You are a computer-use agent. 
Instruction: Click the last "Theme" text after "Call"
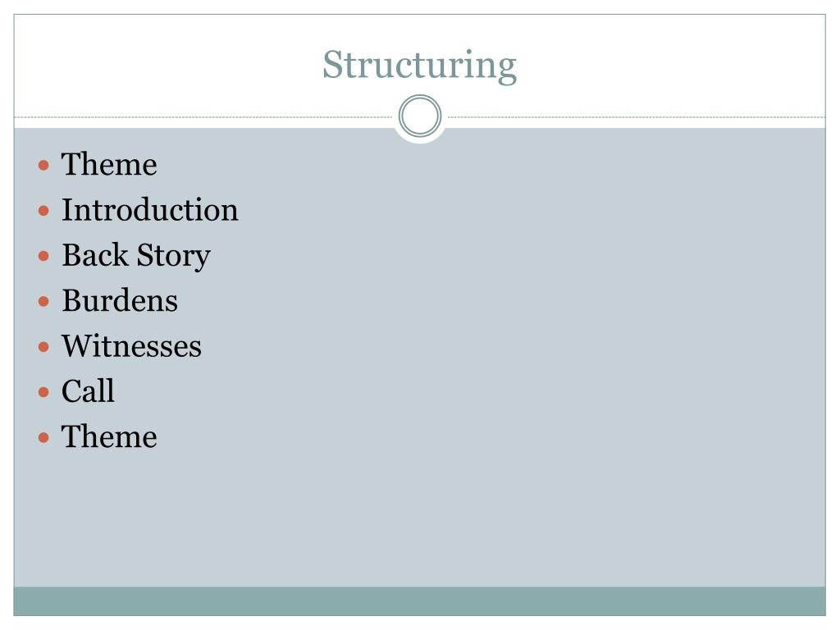[x=109, y=436]
